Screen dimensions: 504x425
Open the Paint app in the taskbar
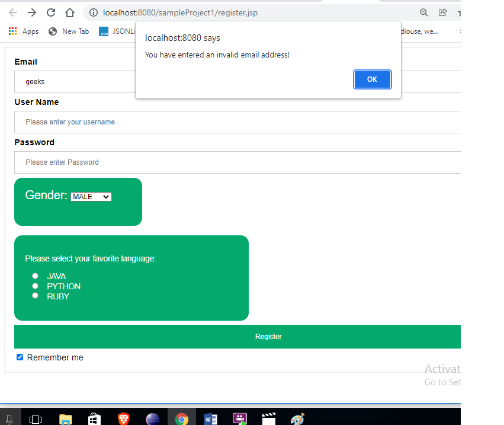click(297, 418)
